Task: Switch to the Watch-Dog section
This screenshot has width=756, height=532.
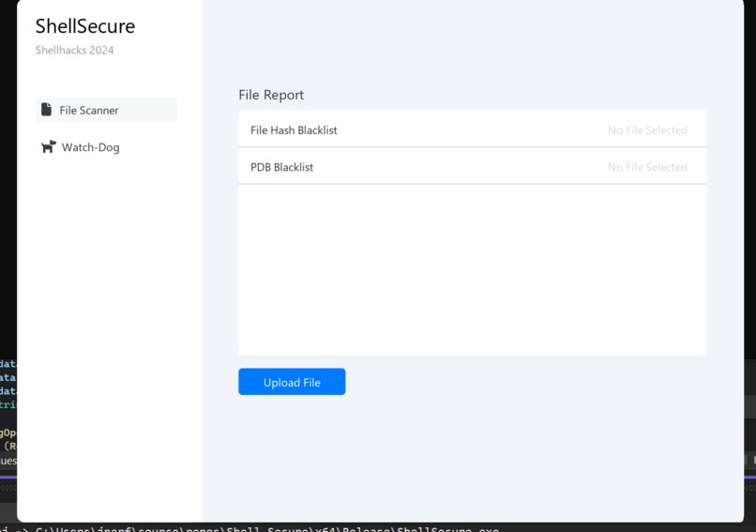Action: click(106, 147)
